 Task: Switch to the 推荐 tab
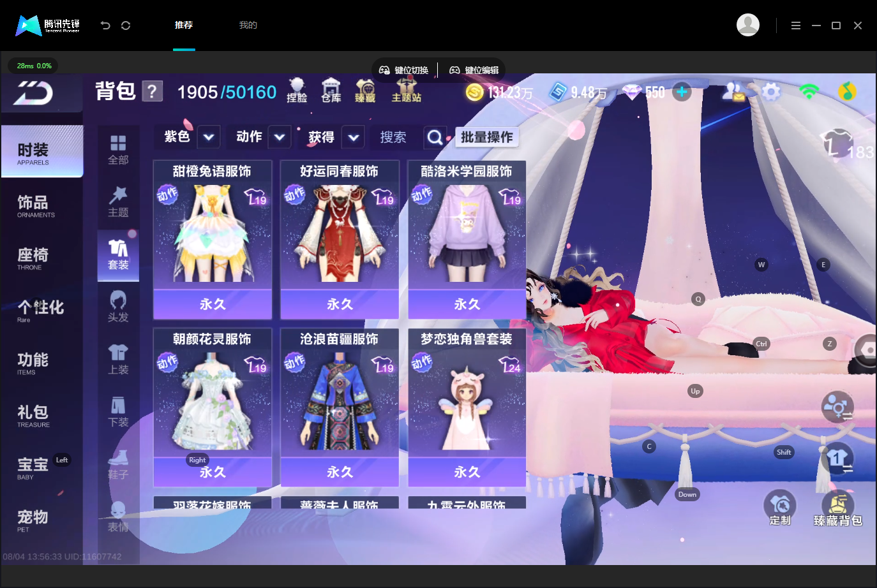(x=184, y=25)
